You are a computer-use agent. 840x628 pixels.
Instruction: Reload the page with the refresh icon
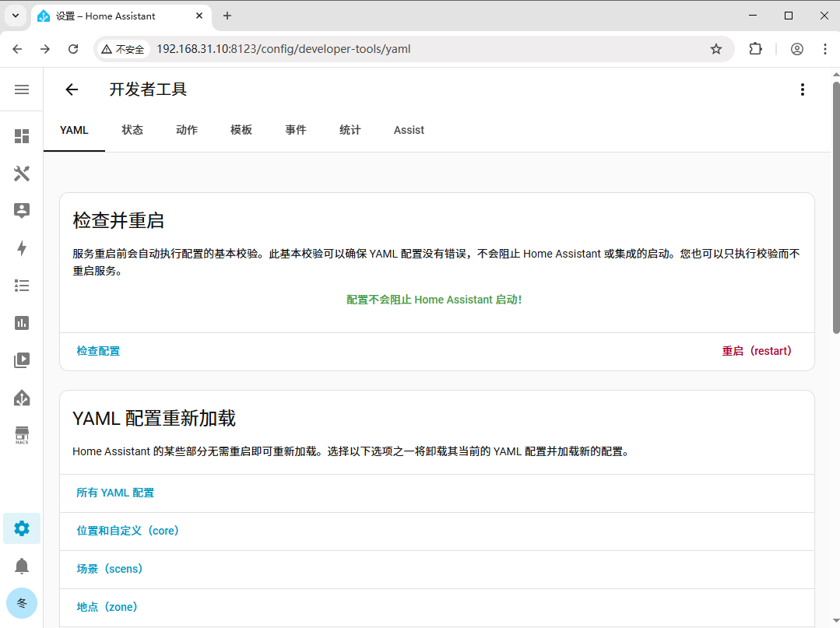click(x=73, y=49)
